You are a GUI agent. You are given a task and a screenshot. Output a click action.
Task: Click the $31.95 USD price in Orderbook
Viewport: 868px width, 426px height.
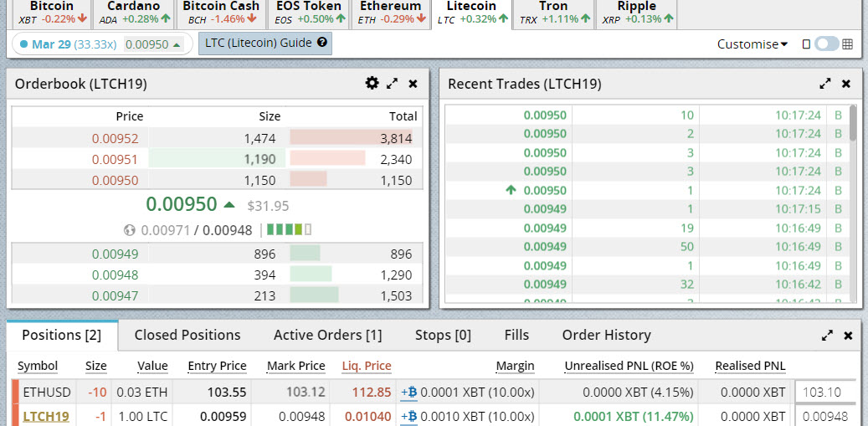click(x=268, y=206)
